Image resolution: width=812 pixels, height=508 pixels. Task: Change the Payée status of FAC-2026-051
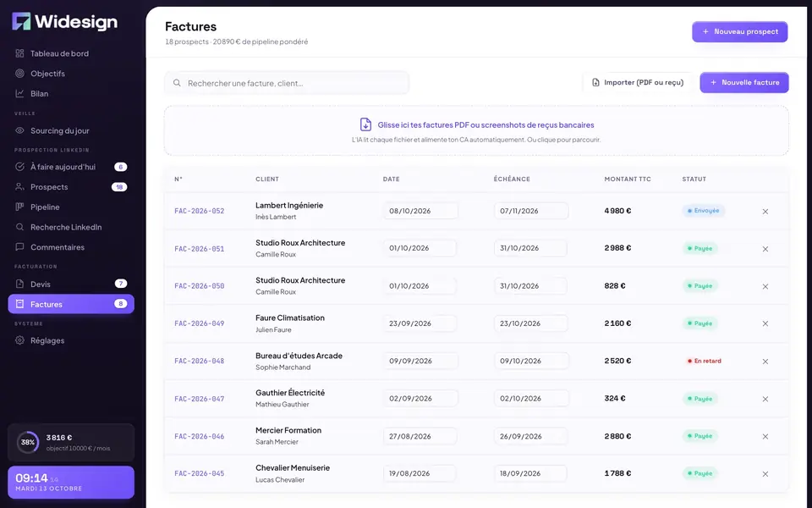(700, 248)
